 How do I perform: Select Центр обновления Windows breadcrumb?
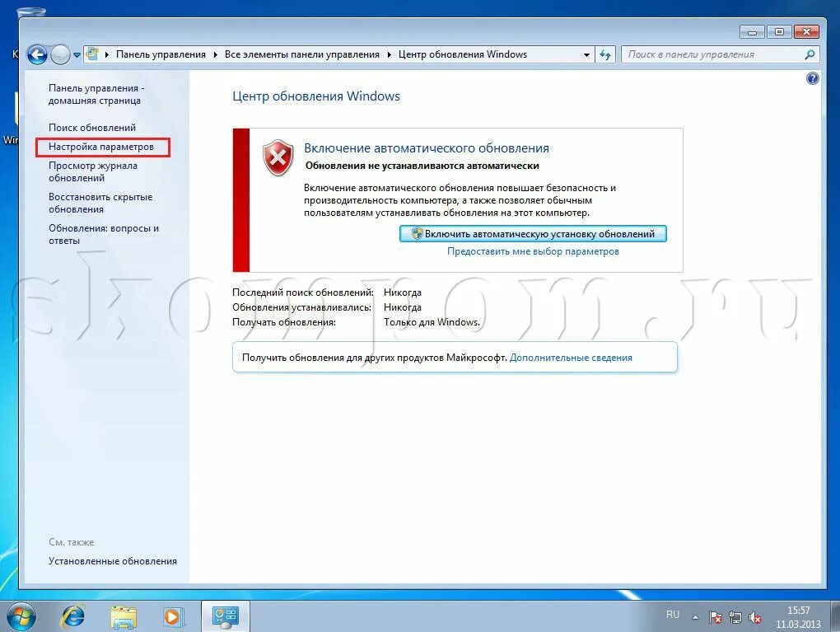(462, 54)
